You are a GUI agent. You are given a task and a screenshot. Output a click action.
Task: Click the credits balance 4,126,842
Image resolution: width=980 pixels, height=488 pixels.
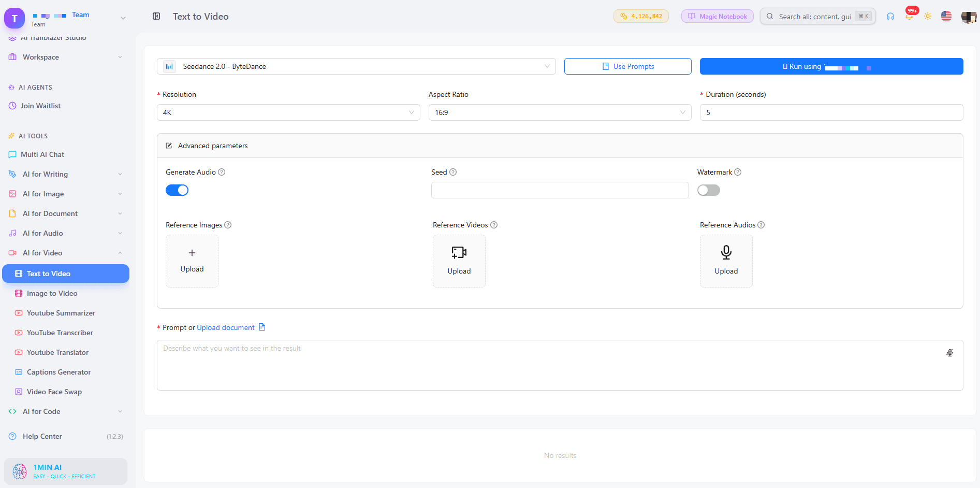tap(641, 16)
